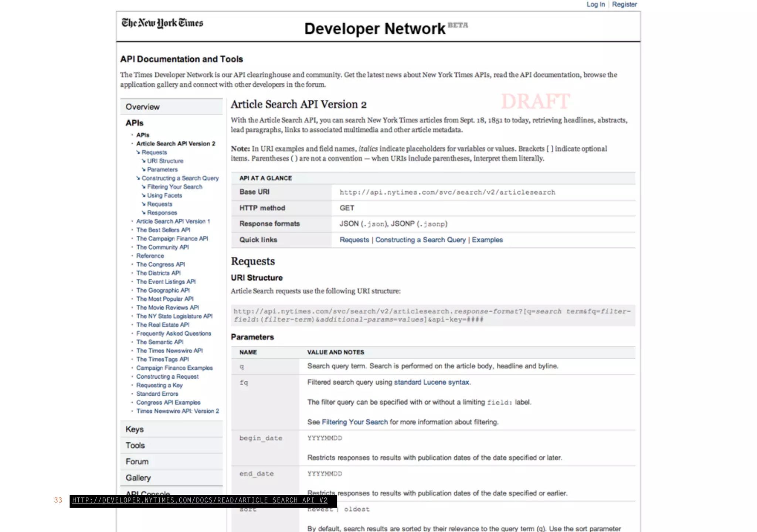Open the Log In link
The width and height of the screenshot is (757, 532).
(595, 4)
